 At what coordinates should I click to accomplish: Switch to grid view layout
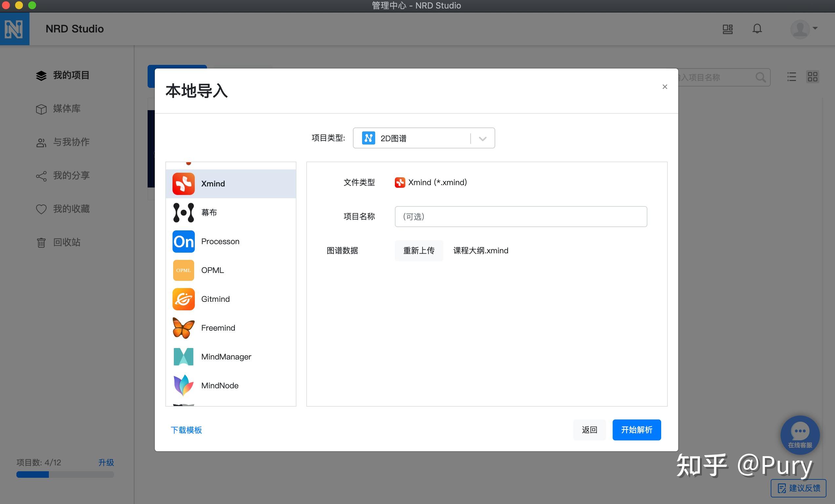813,77
